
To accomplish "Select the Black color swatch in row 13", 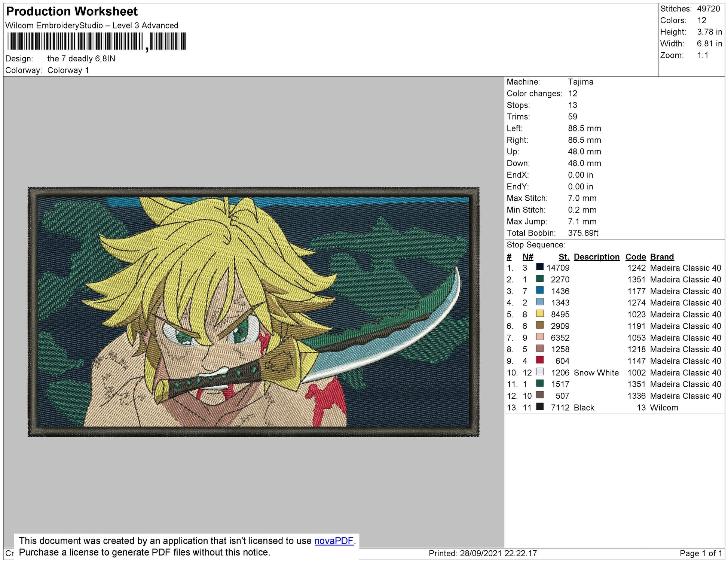I will click(x=540, y=407).
